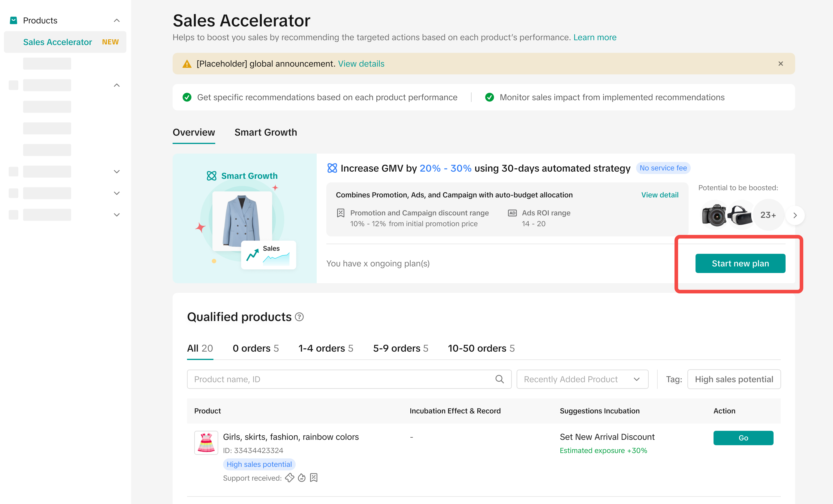The height and width of the screenshot is (504, 833).
Task: Click the coupon icon under Support received
Action: click(x=289, y=478)
